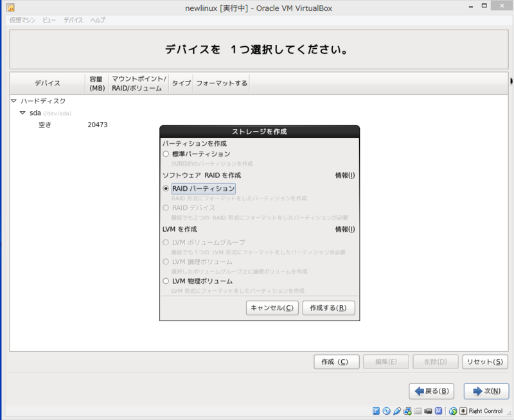Screen dimensions: 514x420
Task: Click the 作成する(R) button
Action: (x=328, y=308)
